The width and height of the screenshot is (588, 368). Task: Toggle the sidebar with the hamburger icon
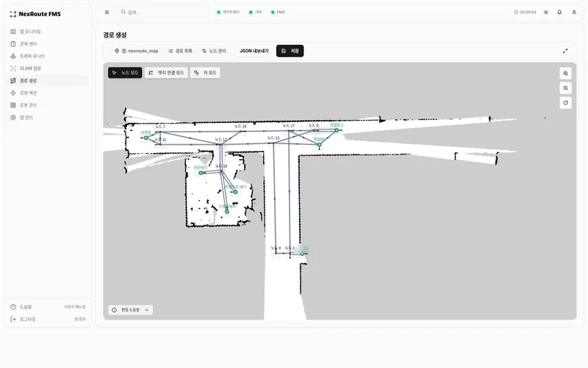click(107, 13)
